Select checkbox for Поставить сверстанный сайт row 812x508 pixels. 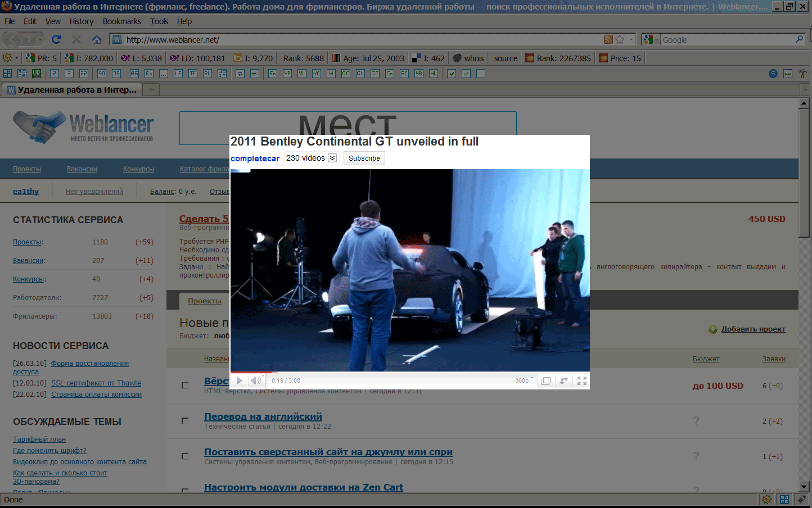click(185, 456)
